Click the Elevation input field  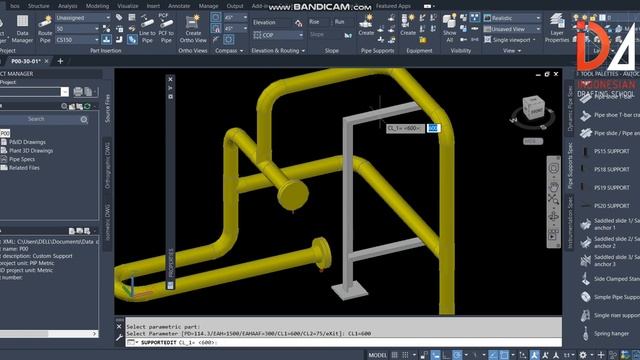click(272, 23)
